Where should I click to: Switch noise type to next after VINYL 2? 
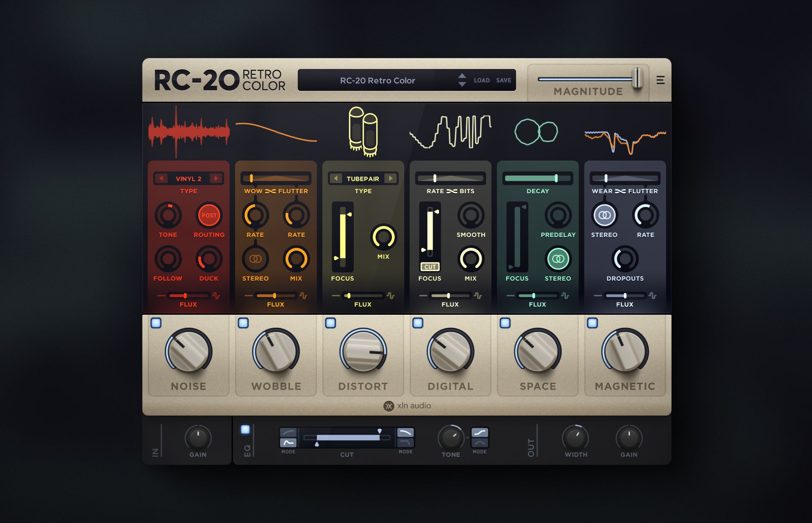pos(216,178)
